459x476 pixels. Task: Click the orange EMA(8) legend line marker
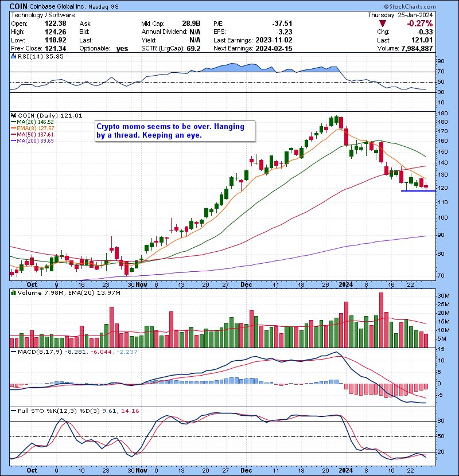14,128
